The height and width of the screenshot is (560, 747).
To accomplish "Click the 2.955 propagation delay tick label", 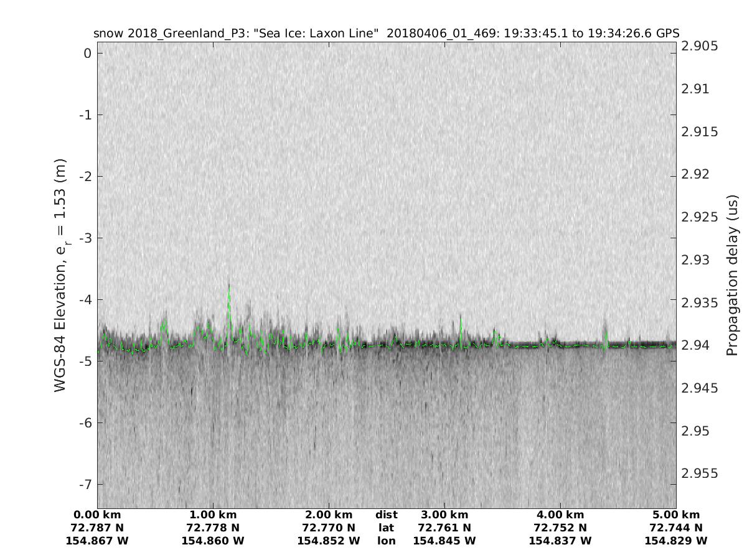I will click(x=700, y=473).
